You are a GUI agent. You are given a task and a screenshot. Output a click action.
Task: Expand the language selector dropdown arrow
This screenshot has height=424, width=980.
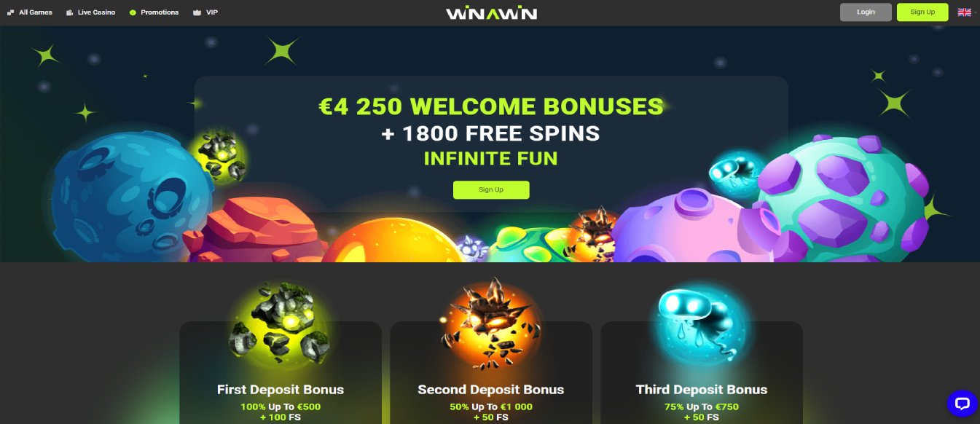click(975, 12)
